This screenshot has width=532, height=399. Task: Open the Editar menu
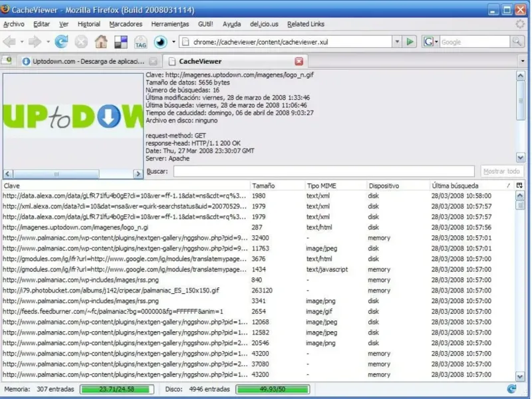pos(41,24)
